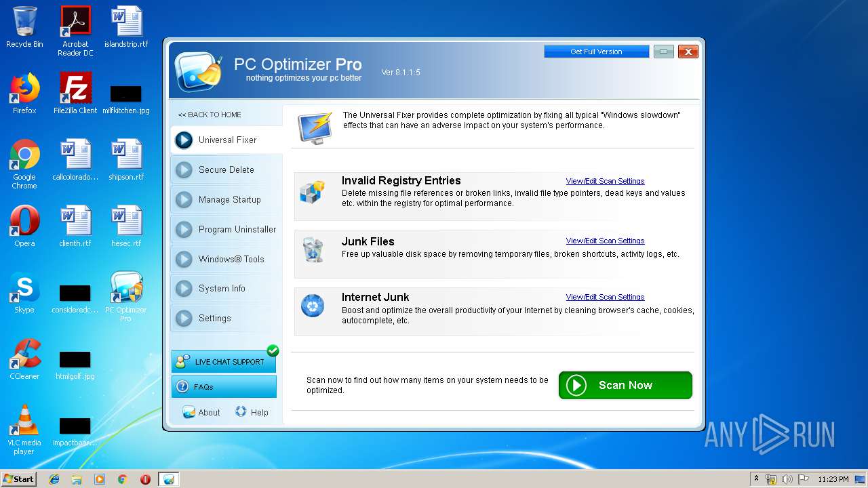Screen dimensions: 868x488
Task: Open the System Info section
Action: pyautogui.click(x=226, y=288)
